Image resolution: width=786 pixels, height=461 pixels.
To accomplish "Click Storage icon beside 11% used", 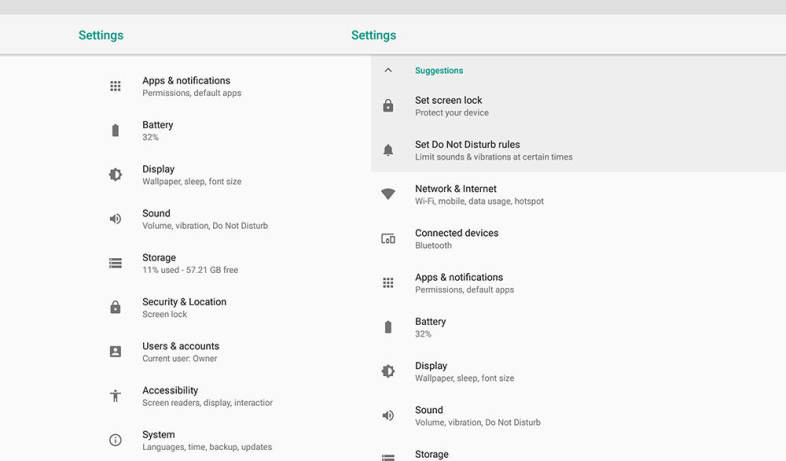I will coord(115,263).
